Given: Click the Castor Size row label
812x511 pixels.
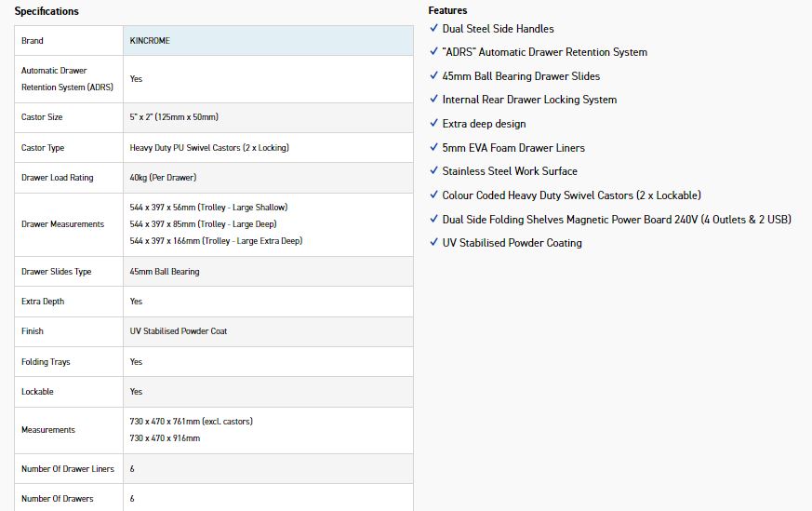Looking at the screenshot, I should 43,117.
